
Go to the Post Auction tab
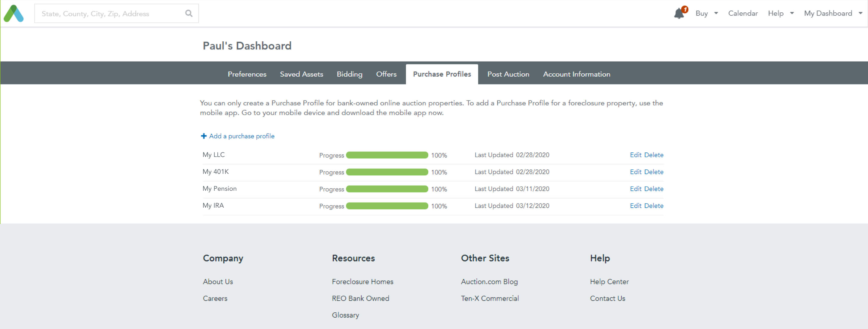pos(508,74)
